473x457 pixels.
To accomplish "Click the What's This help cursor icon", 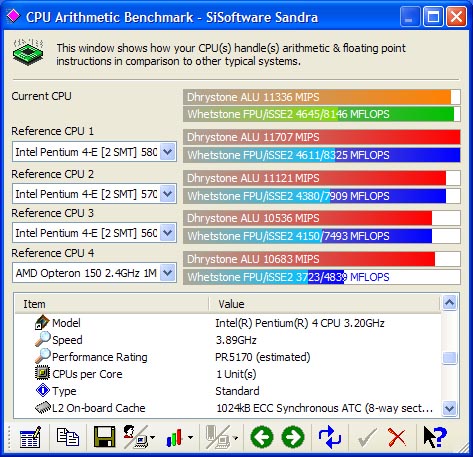I will coord(435,437).
